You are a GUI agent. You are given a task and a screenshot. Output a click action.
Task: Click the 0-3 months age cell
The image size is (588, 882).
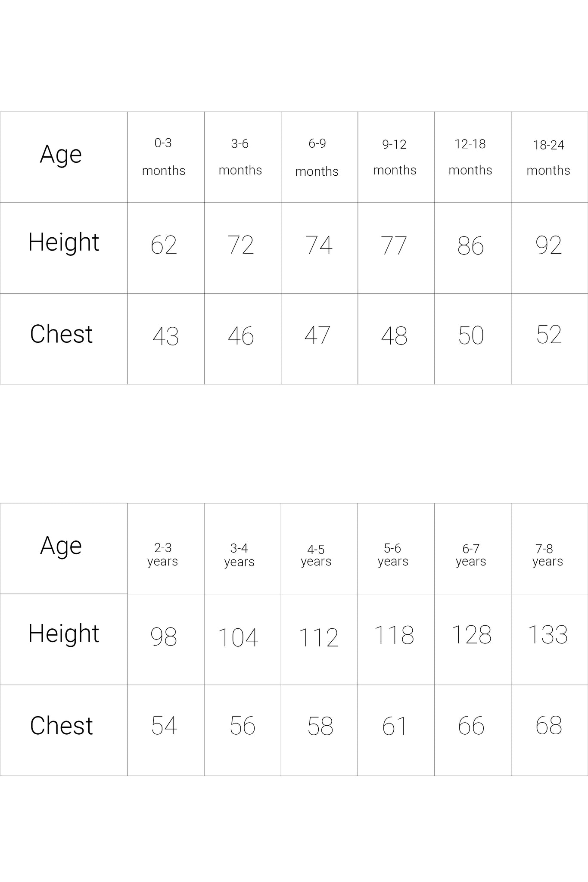(164, 157)
